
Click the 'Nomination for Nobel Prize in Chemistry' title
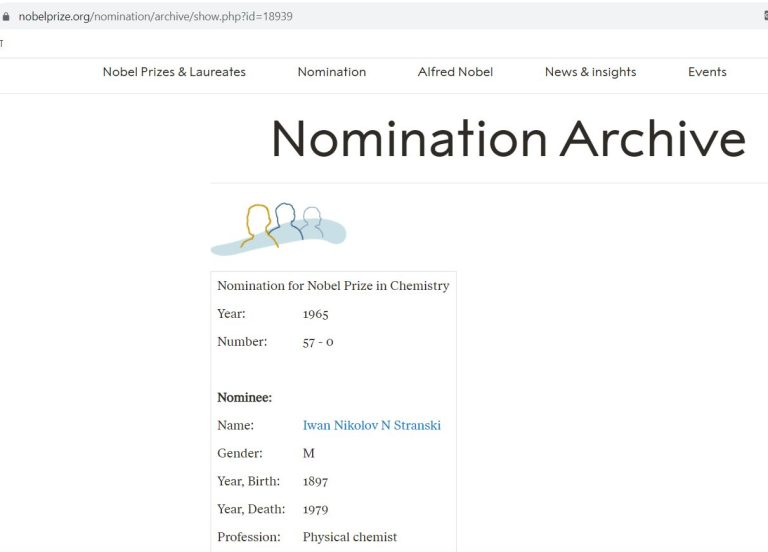click(333, 286)
